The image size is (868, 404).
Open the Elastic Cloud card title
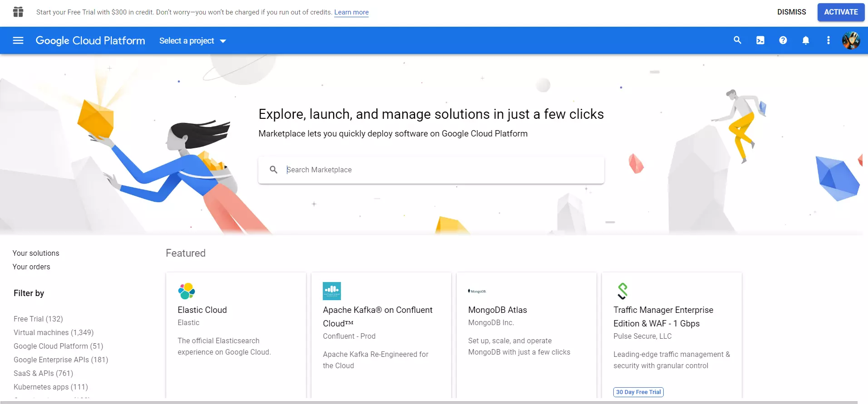click(202, 310)
